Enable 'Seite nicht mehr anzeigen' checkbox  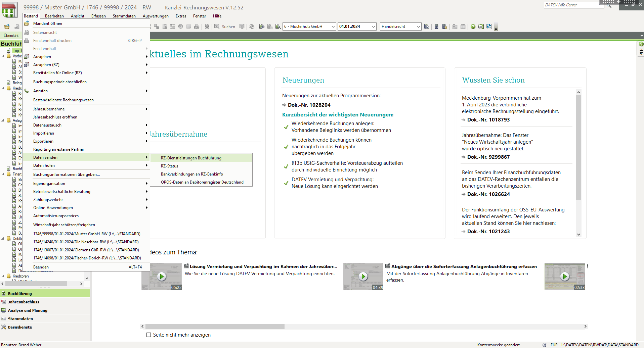pos(148,335)
